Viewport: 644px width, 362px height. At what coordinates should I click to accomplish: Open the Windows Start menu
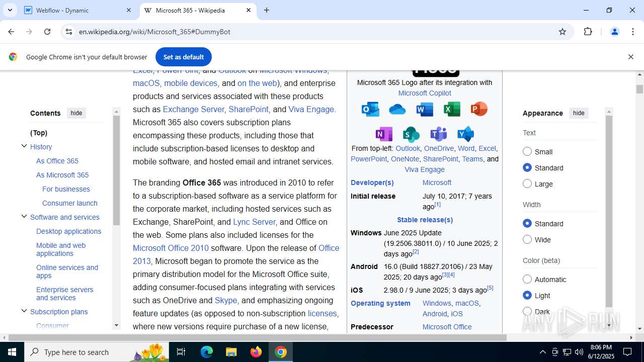pos(12,352)
